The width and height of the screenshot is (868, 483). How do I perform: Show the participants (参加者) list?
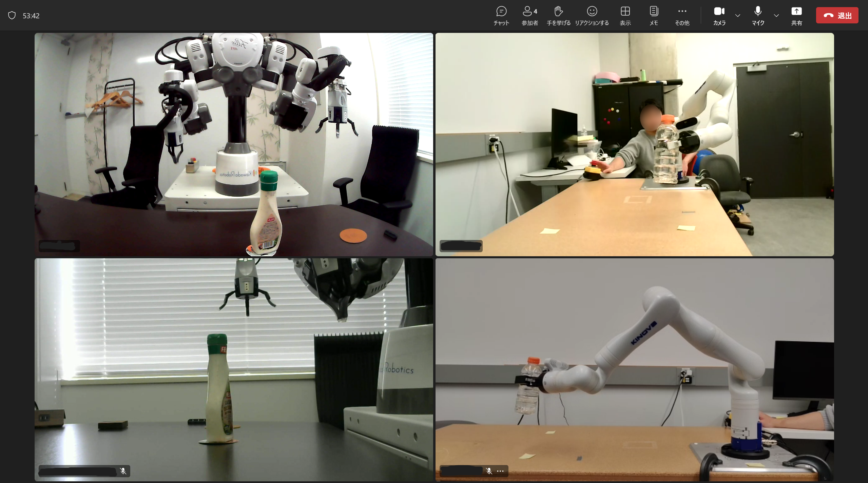529,15
